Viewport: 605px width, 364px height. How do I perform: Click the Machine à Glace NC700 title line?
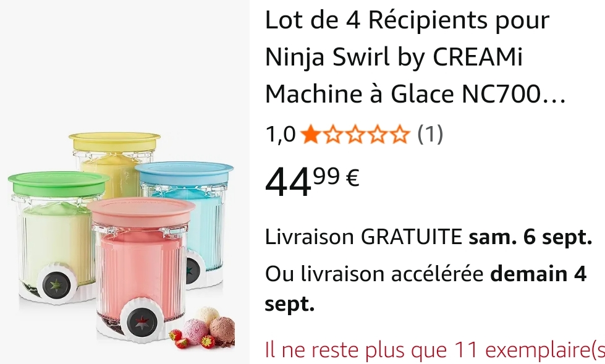[x=415, y=94]
